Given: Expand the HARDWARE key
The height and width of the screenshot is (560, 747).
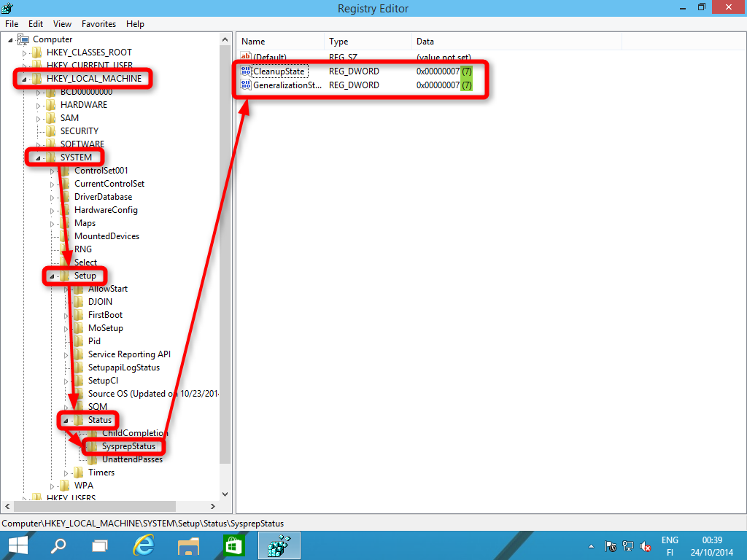Looking at the screenshot, I should click(38, 106).
